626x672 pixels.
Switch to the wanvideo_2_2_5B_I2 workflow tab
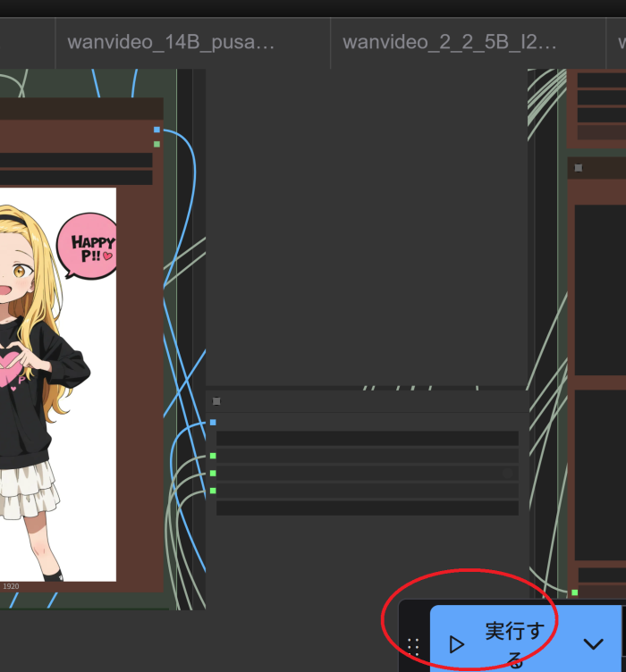[469, 42]
